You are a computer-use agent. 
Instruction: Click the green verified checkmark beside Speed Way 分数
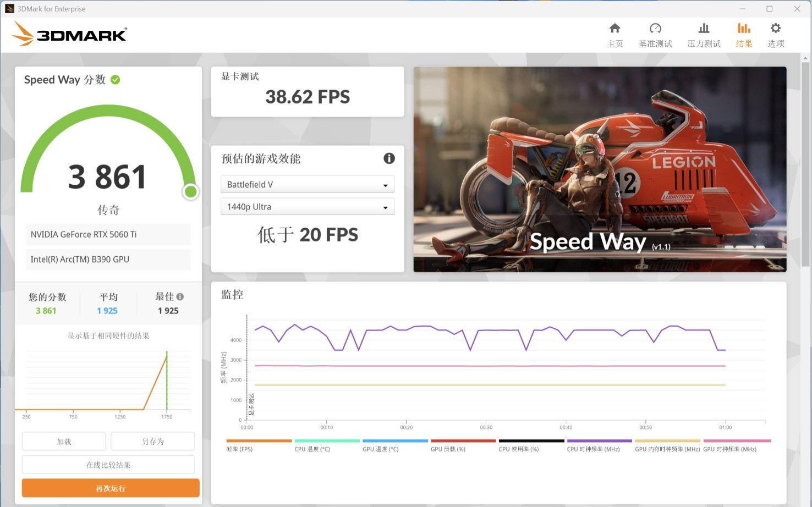(x=115, y=79)
